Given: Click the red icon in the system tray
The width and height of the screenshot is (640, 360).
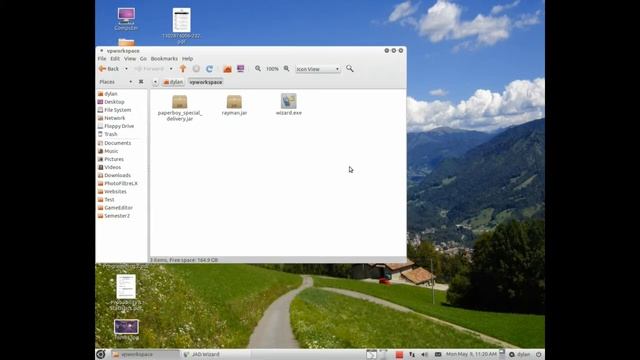Looking at the screenshot, I should pyautogui.click(x=399, y=355).
